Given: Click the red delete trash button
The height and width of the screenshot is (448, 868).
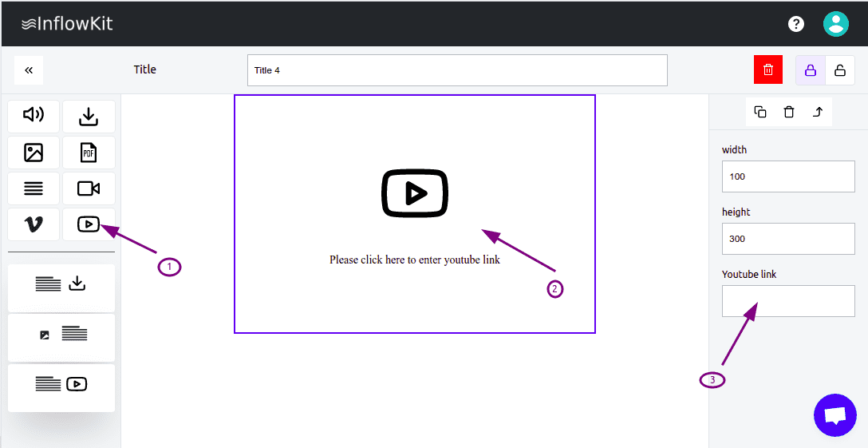Looking at the screenshot, I should pyautogui.click(x=768, y=69).
